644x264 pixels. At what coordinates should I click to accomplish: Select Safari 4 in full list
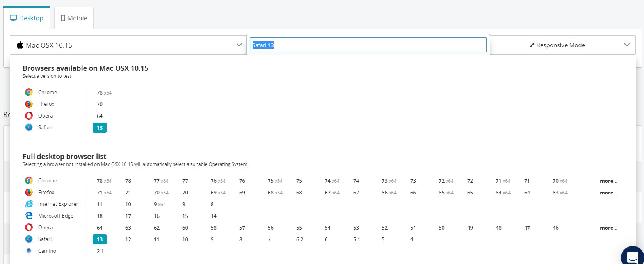pos(411,239)
